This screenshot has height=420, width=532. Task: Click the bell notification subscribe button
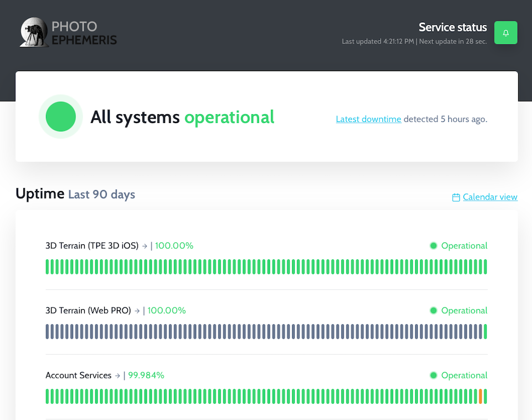pos(505,33)
